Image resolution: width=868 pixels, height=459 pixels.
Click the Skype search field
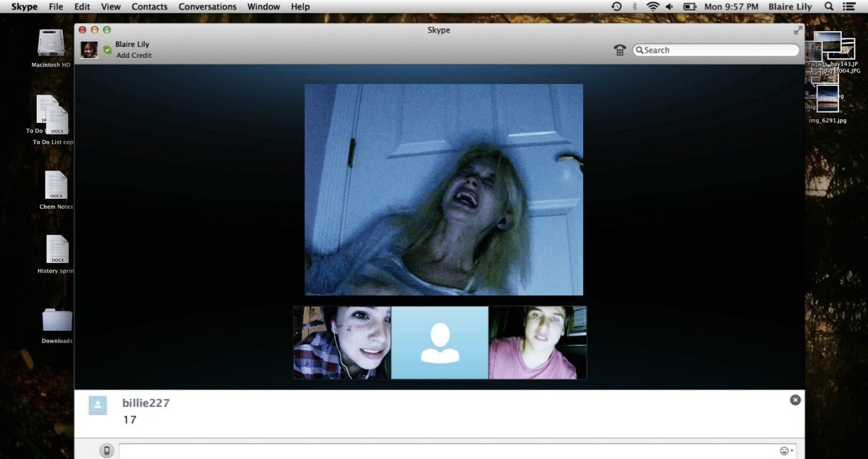[716, 50]
